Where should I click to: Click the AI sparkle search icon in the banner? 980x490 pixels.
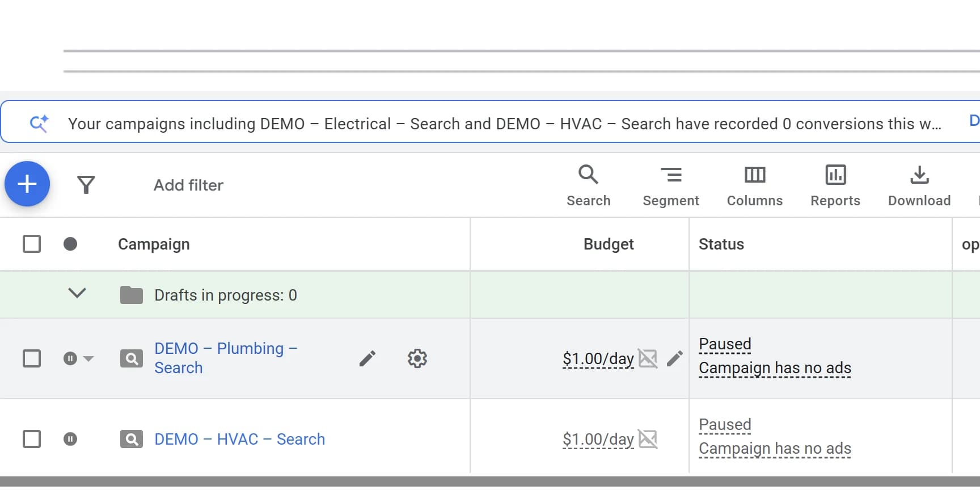click(x=39, y=123)
